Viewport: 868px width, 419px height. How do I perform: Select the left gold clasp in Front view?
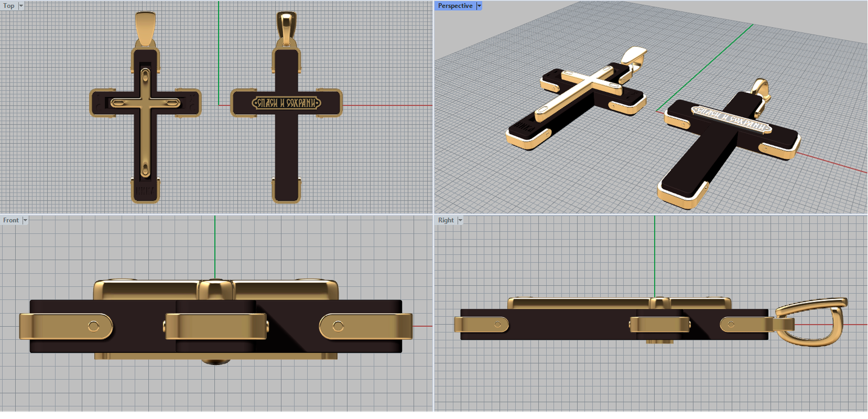coord(65,326)
